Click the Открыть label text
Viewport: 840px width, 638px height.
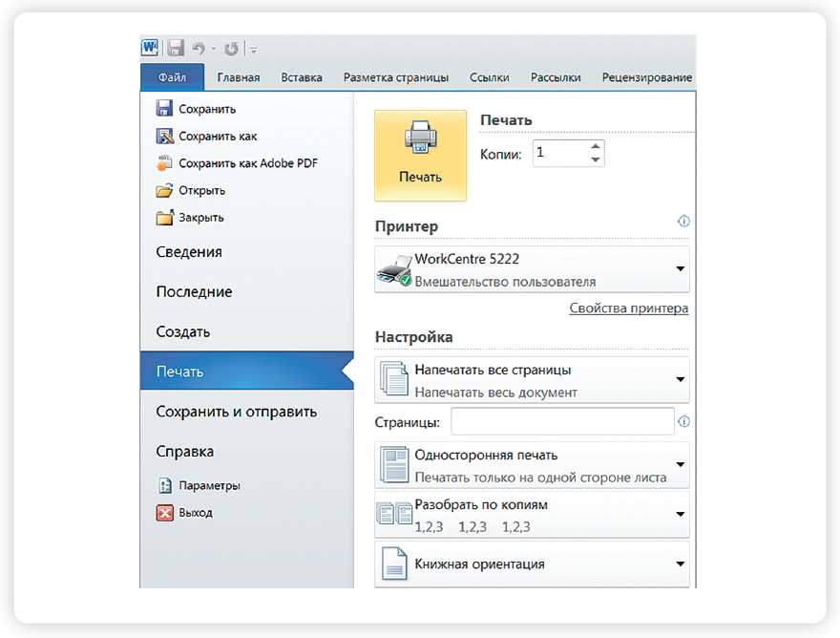tap(202, 190)
